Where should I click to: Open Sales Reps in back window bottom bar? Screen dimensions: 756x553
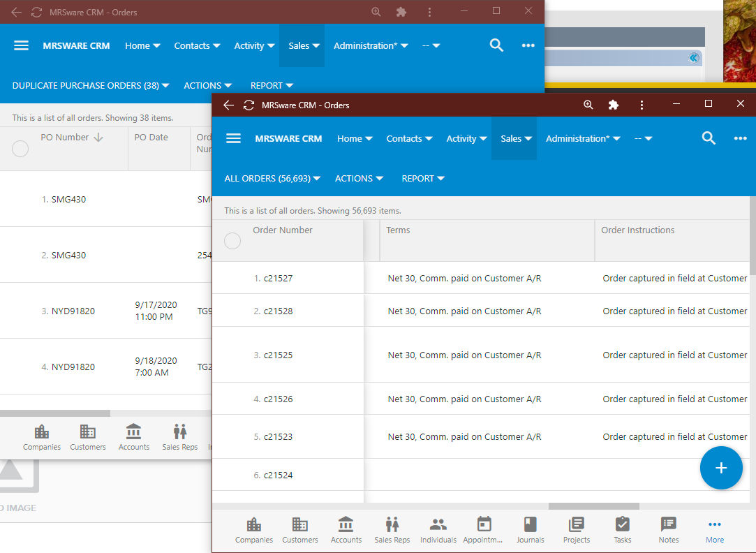(x=180, y=437)
